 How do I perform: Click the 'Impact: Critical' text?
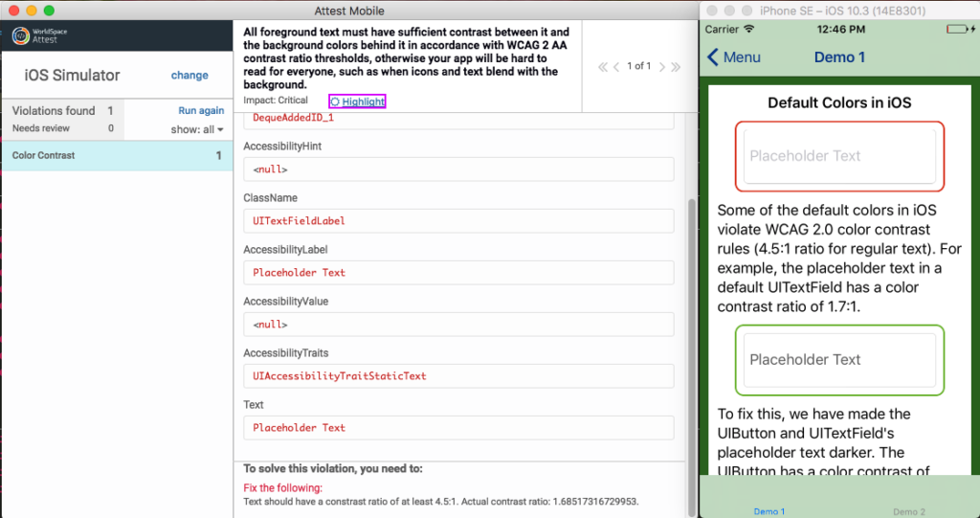pos(276,101)
